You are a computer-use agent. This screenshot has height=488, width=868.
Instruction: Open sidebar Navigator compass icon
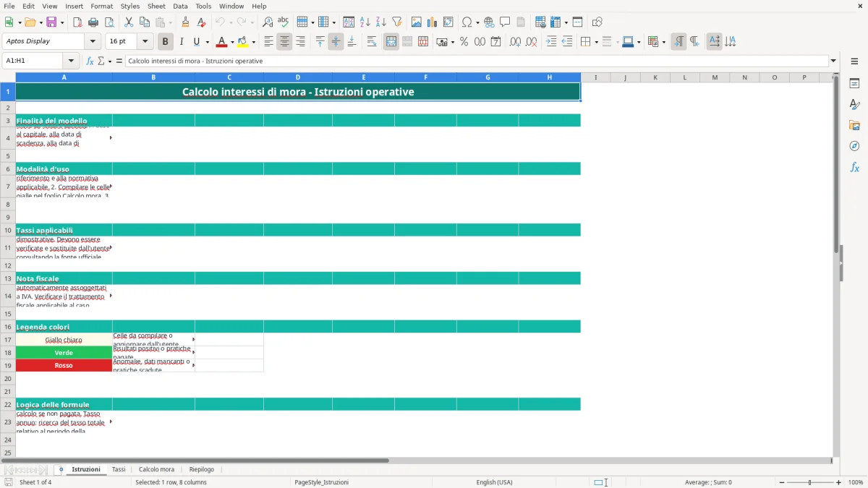point(854,146)
